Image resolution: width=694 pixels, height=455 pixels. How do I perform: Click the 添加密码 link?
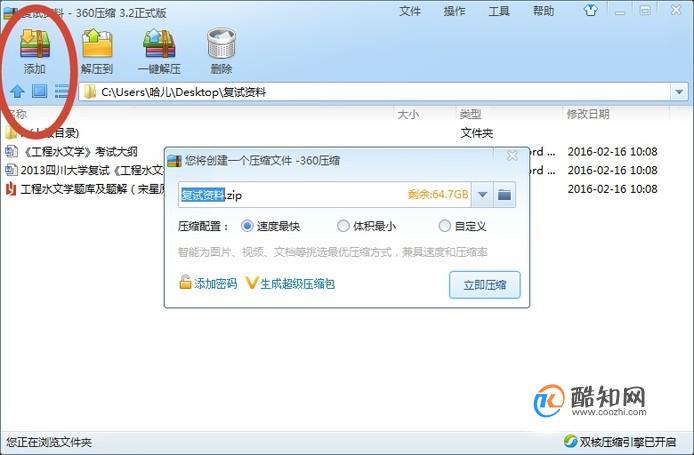click(x=216, y=283)
